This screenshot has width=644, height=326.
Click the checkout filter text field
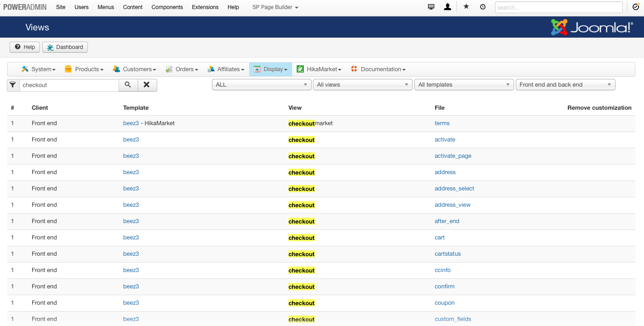coord(69,85)
